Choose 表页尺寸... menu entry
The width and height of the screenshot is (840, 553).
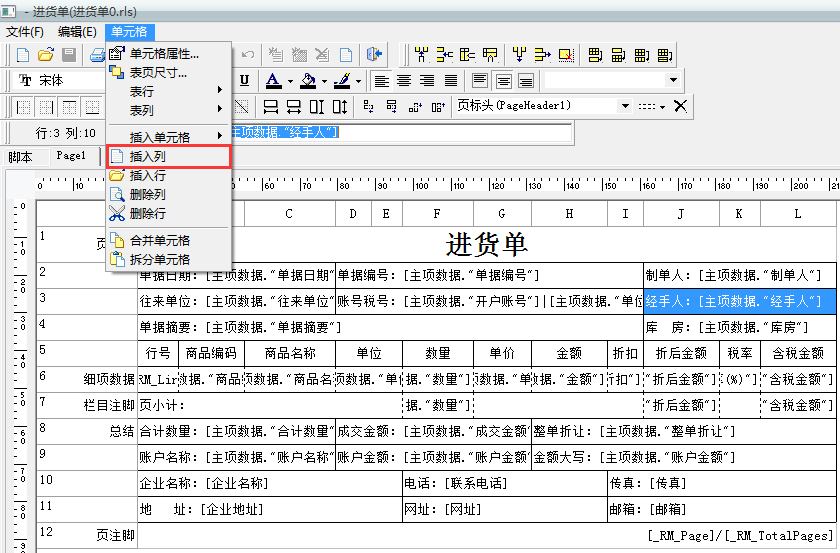point(169,72)
